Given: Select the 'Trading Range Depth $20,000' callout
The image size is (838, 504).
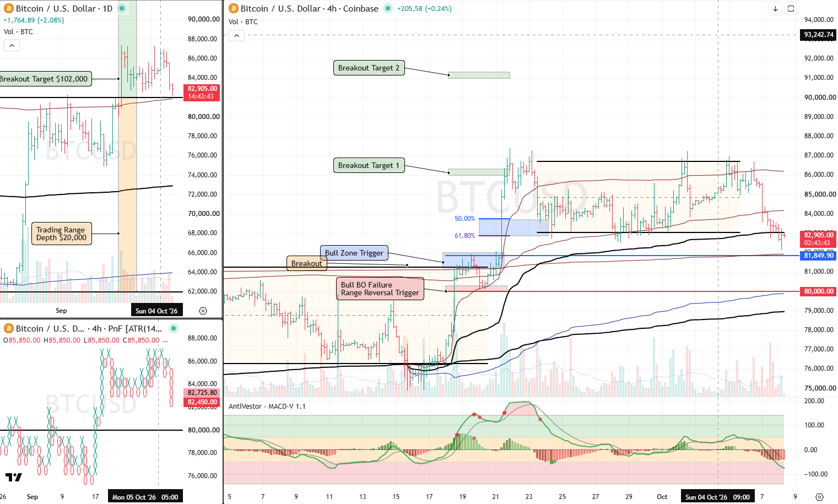Looking at the screenshot, I should coord(61,234).
